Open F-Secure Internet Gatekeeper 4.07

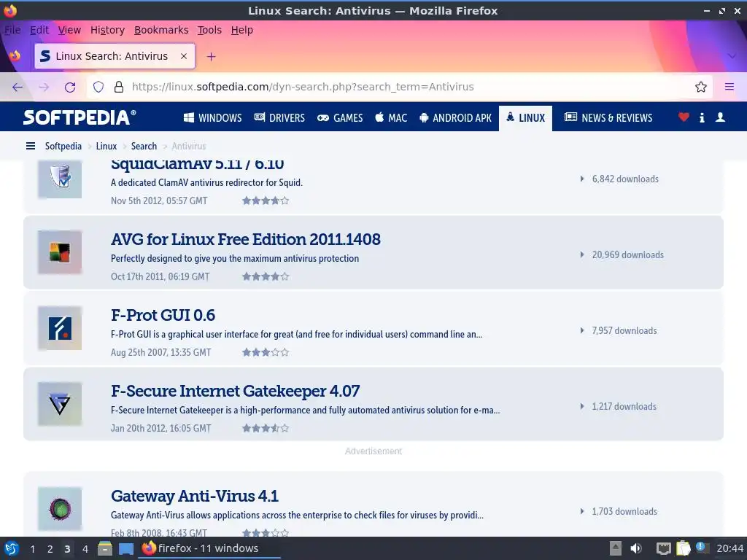point(235,391)
